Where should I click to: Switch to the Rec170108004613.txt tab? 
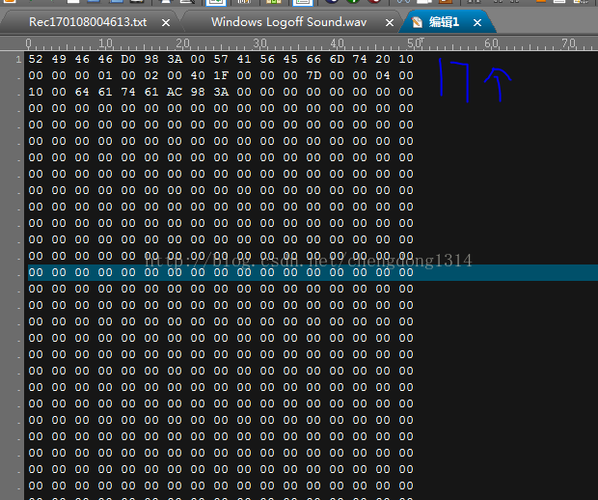(x=88, y=22)
